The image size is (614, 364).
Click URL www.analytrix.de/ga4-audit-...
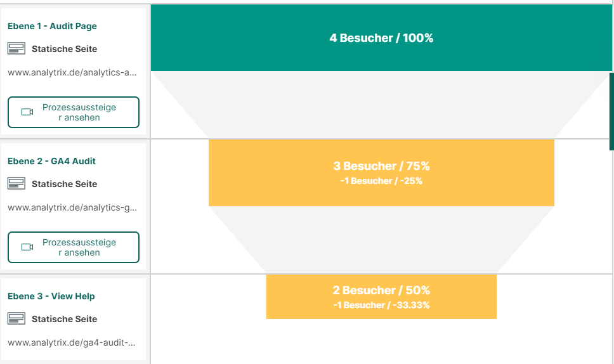tap(72, 342)
